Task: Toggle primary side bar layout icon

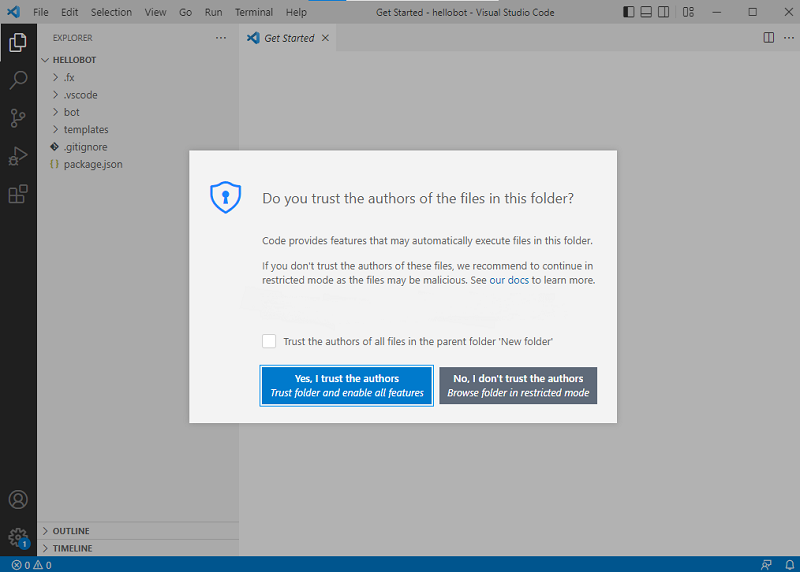Action: click(629, 12)
